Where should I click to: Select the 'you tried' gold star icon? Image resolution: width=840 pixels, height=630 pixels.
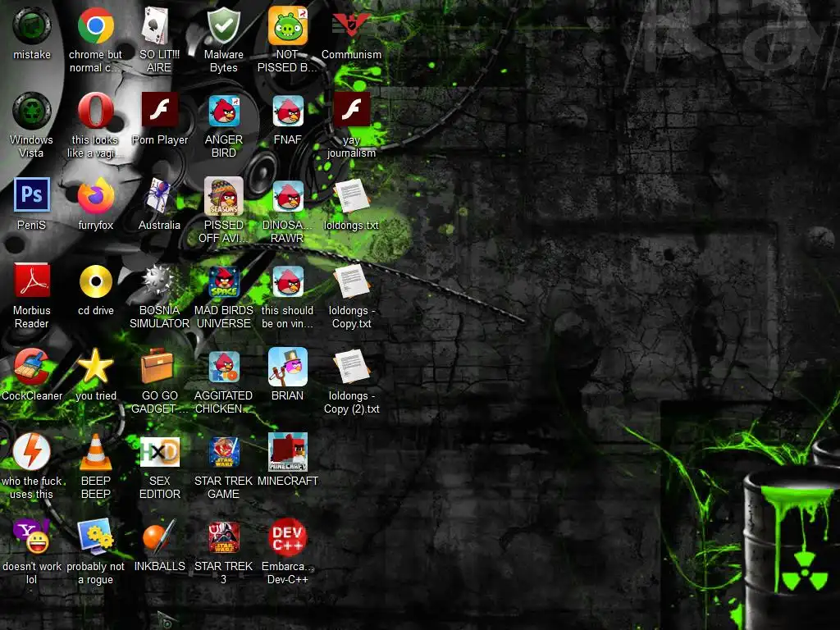[x=95, y=366]
